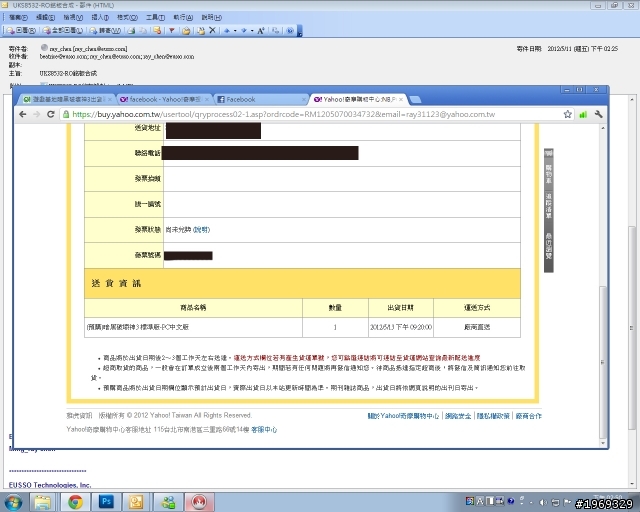640x512 pixels.
Task: Open the Windows Start menu
Action: (13, 502)
